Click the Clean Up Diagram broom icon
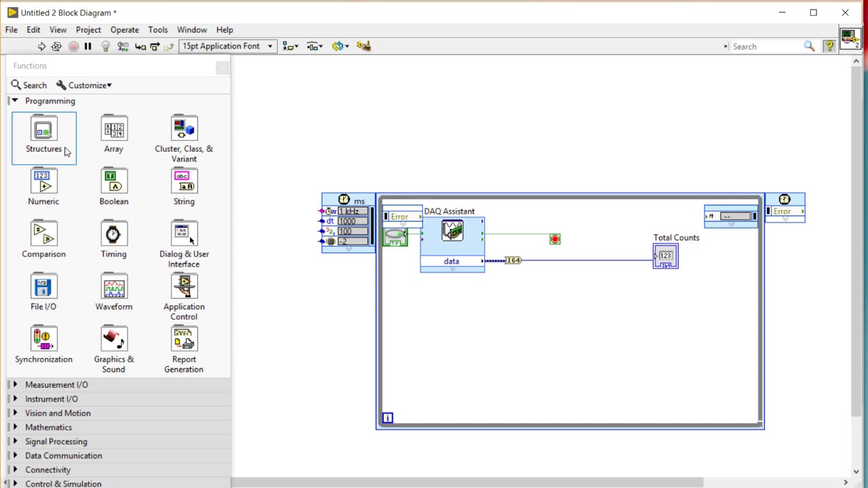Screen dimensions: 868x488 point(363,46)
